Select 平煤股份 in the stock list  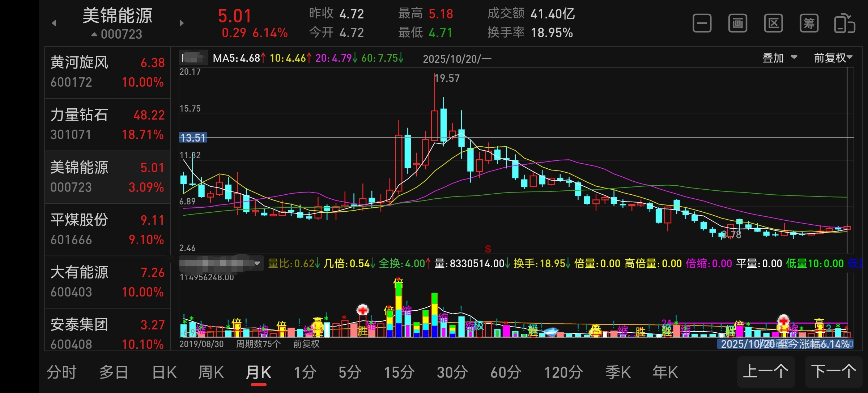(x=107, y=229)
